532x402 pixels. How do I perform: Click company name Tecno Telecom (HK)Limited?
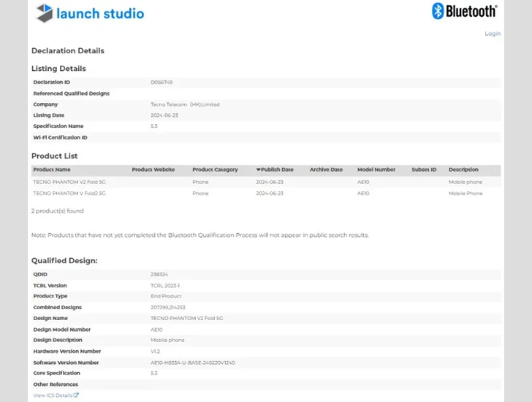point(186,105)
